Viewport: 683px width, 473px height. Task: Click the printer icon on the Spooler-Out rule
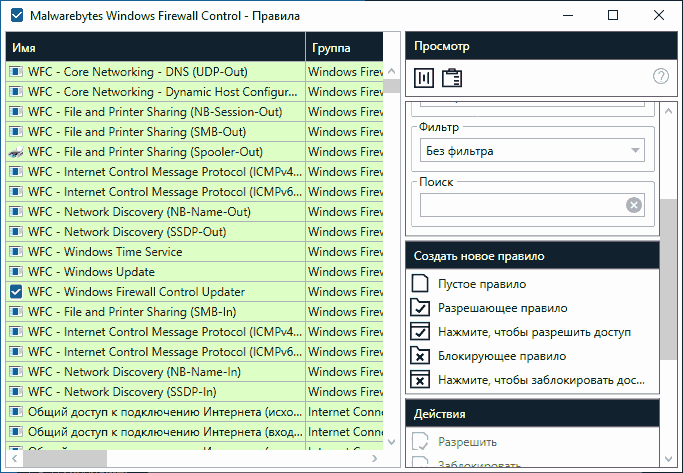16,152
